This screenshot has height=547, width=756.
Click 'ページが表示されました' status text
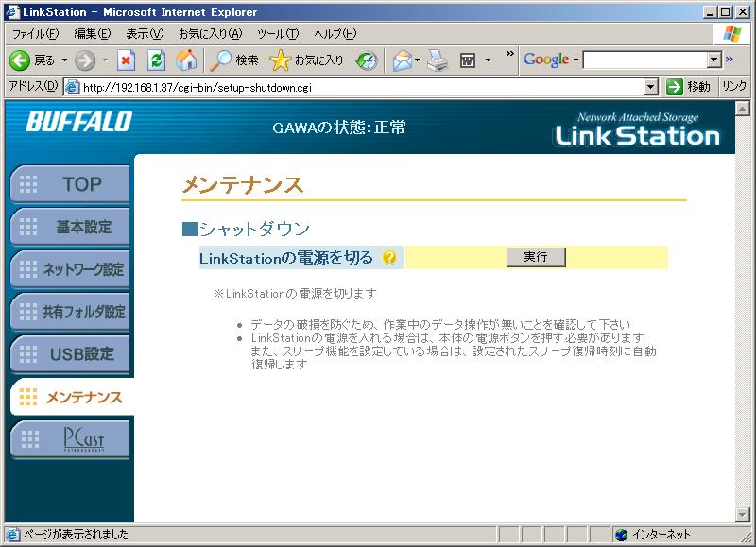76,535
